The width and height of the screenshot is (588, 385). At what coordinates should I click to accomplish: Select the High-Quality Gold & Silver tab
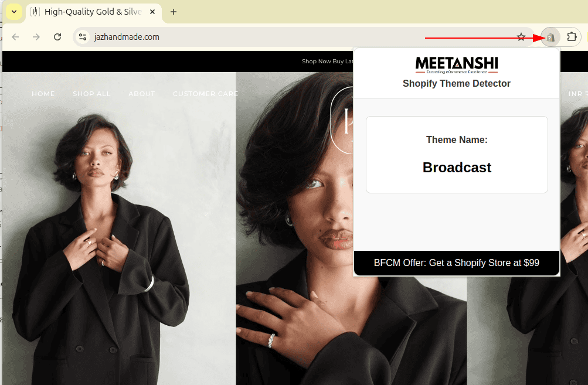[88, 12]
